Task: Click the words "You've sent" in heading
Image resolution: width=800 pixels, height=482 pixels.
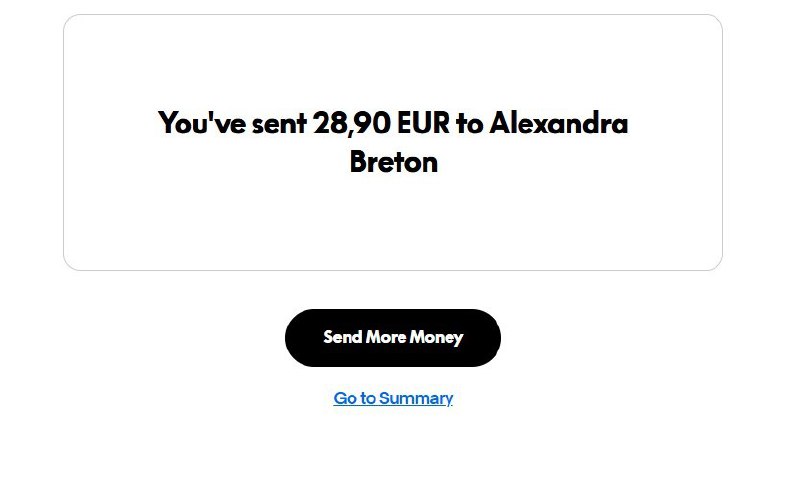Action: 232,124
